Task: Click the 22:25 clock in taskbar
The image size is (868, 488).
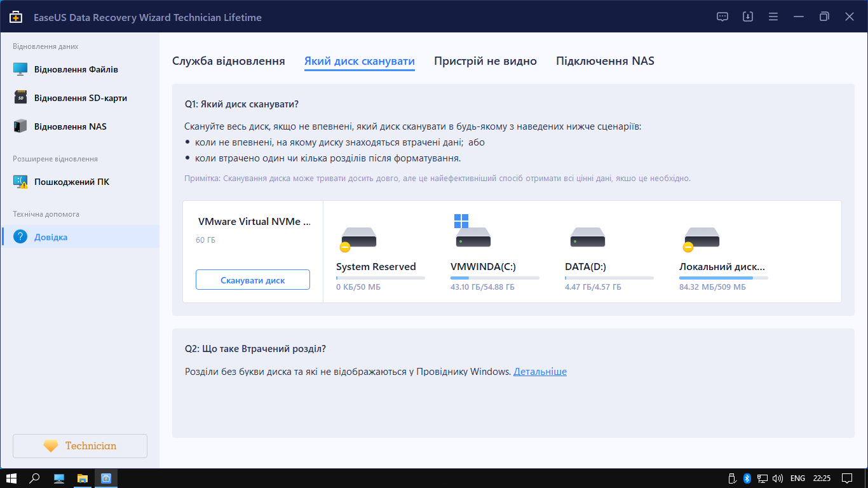Action: [x=822, y=478]
